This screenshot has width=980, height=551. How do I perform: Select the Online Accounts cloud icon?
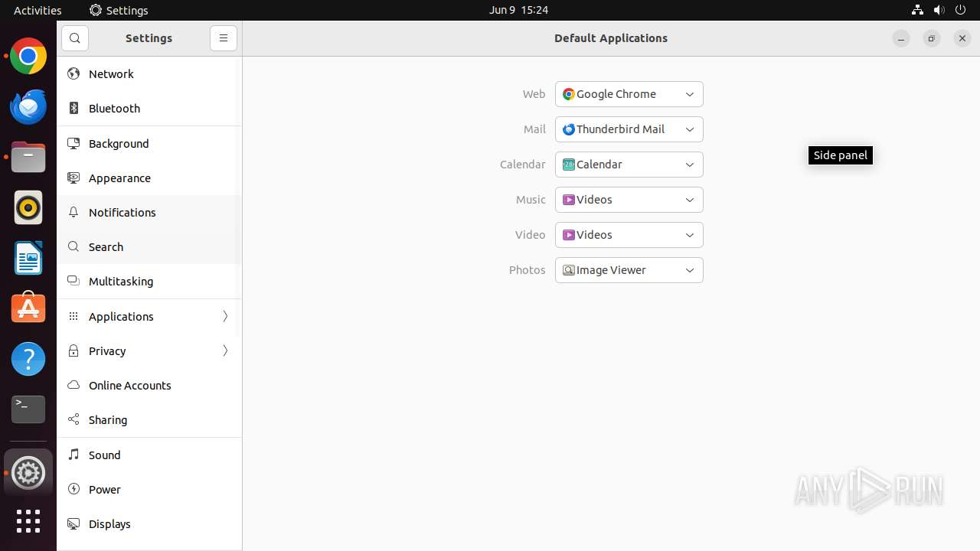point(73,385)
